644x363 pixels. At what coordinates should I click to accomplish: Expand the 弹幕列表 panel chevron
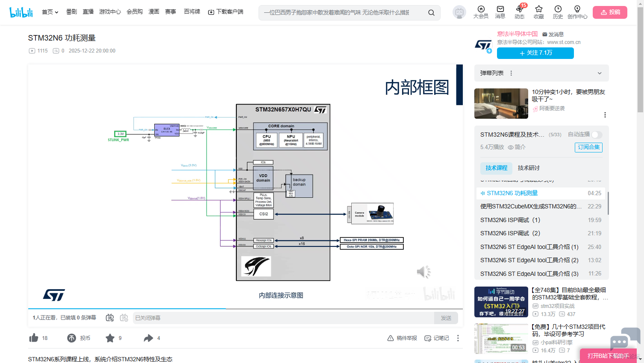(600, 73)
